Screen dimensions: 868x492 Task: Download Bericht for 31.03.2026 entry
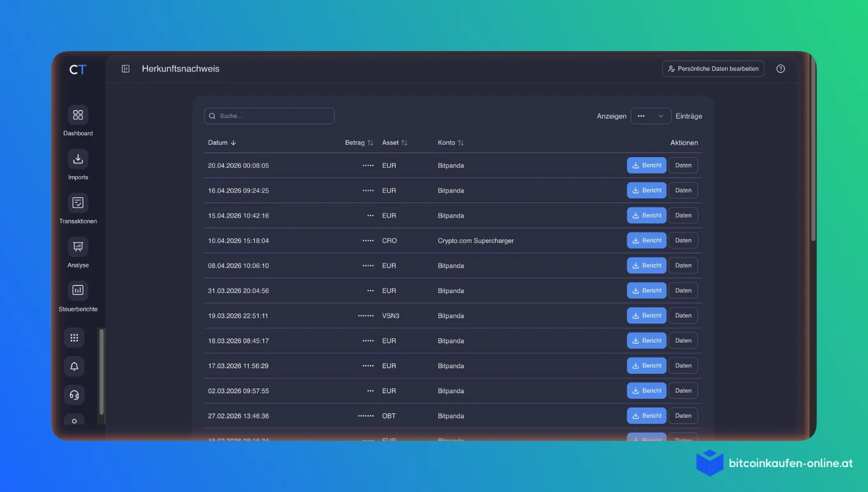[647, 291]
